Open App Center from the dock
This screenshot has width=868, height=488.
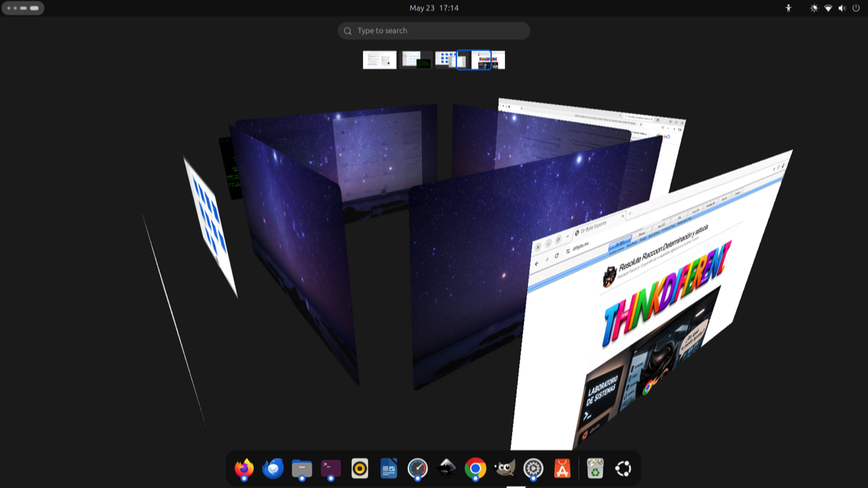tap(562, 469)
